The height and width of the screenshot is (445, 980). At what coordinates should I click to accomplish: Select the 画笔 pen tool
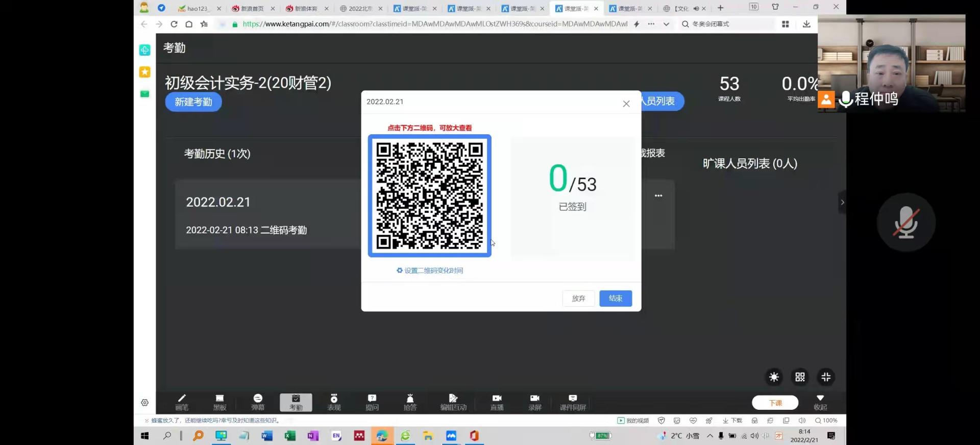(x=182, y=402)
